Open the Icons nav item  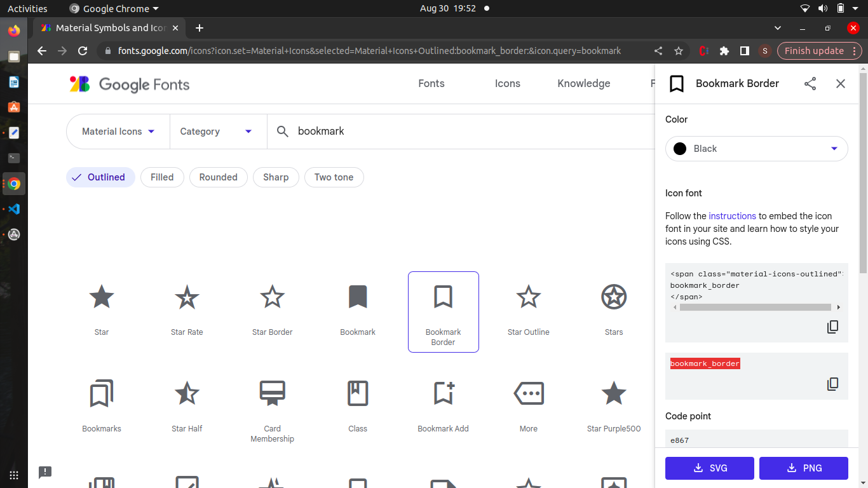pos(508,83)
